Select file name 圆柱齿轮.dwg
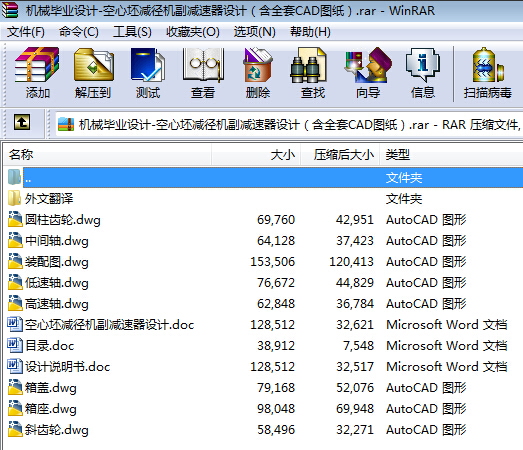 click(63, 220)
